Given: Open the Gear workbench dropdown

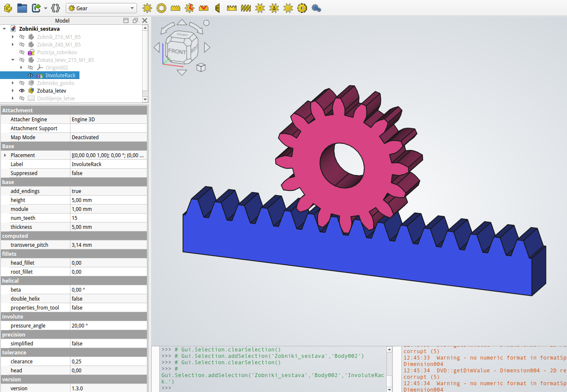Looking at the screenshot, I should point(101,8).
